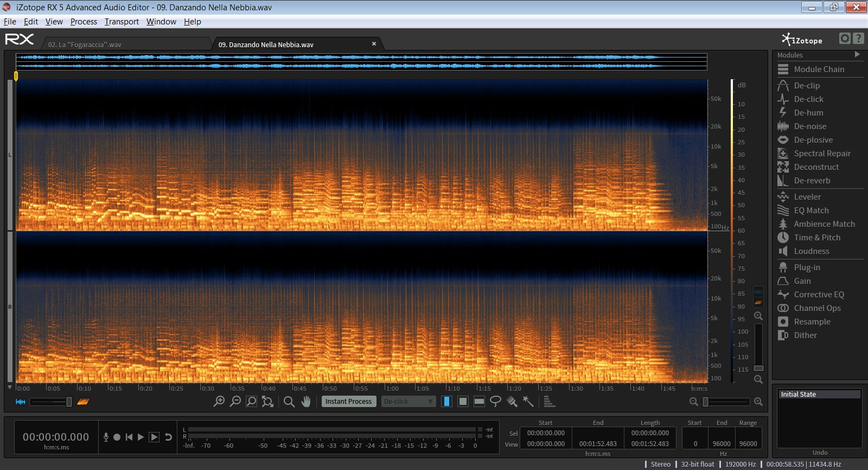Screen dimensions: 868x470
Task: Open the Transport menu
Action: [122, 22]
